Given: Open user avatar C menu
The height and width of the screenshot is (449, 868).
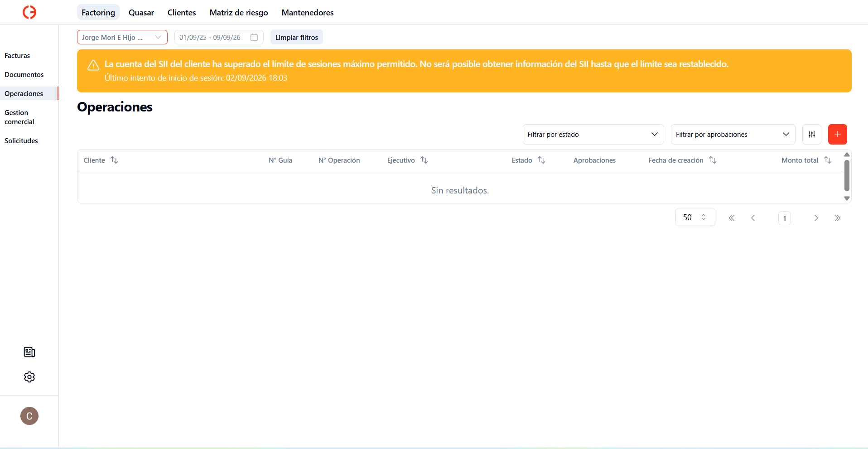Looking at the screenshot, I should coord(29,416).
